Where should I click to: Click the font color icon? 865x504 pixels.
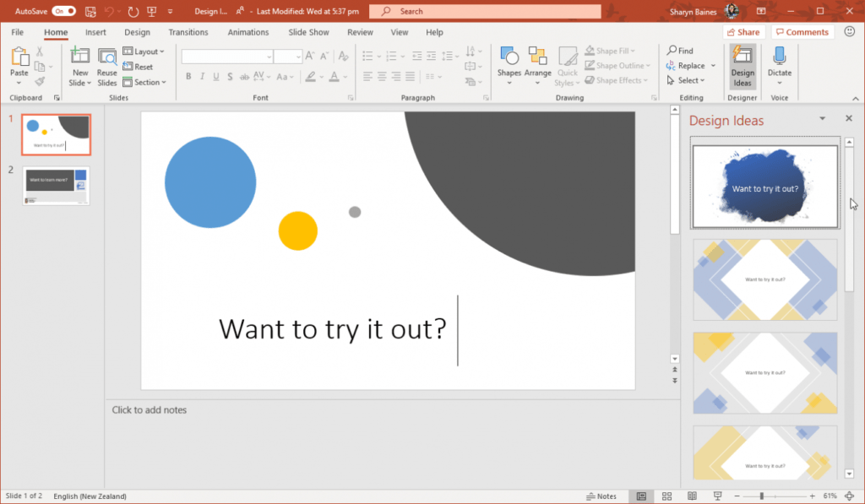point(335,77)
